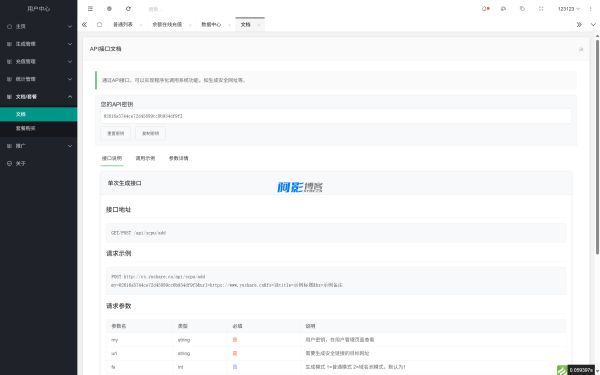Close the 数据中心 tab
Screen dimensions: 600x375
click(x=229, y=25)
